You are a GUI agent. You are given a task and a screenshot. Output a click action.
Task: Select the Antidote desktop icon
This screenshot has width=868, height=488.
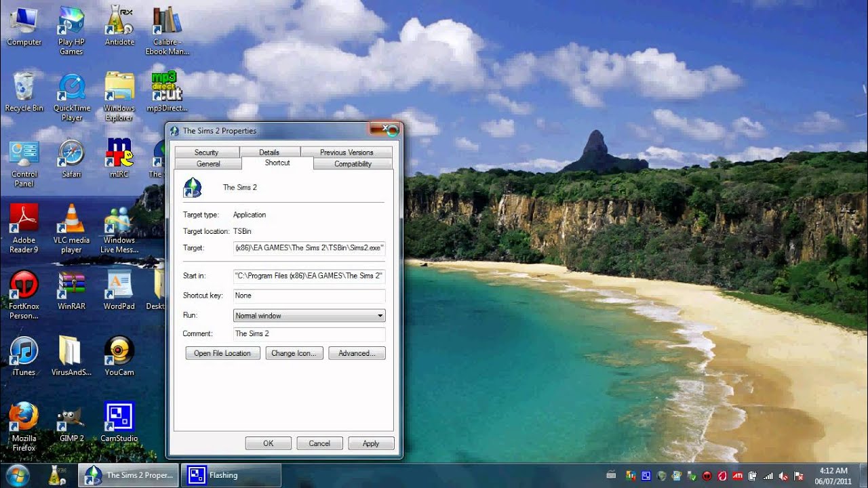(119, 27)
